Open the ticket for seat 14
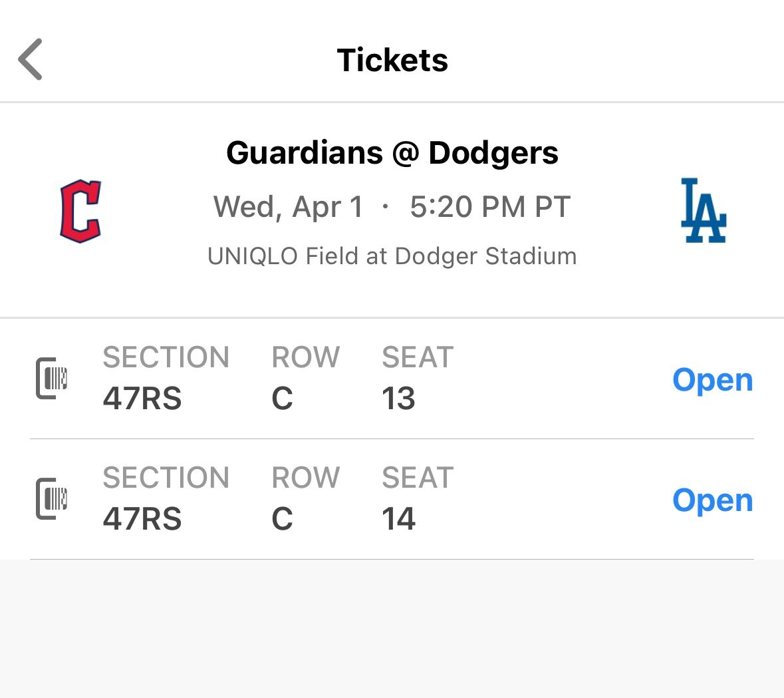Image resolution: width=784 pixels, height=698 pixels. point(712,500)
